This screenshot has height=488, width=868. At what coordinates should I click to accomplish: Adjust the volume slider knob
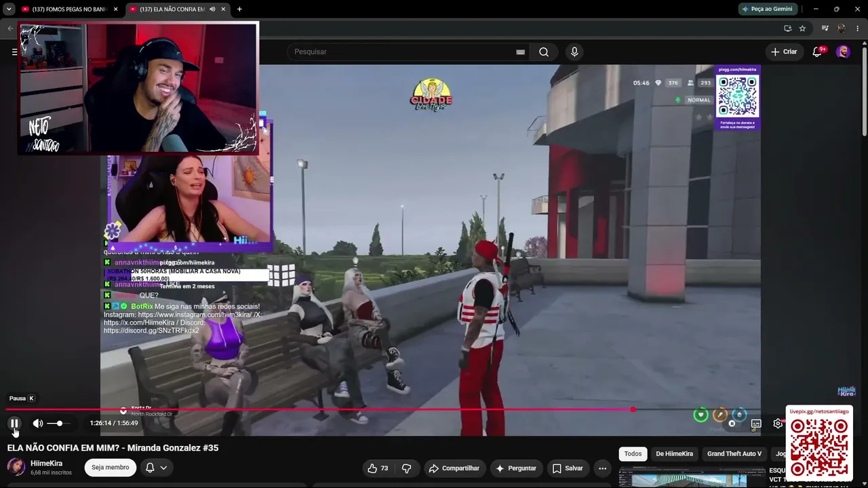pos(60,424)
